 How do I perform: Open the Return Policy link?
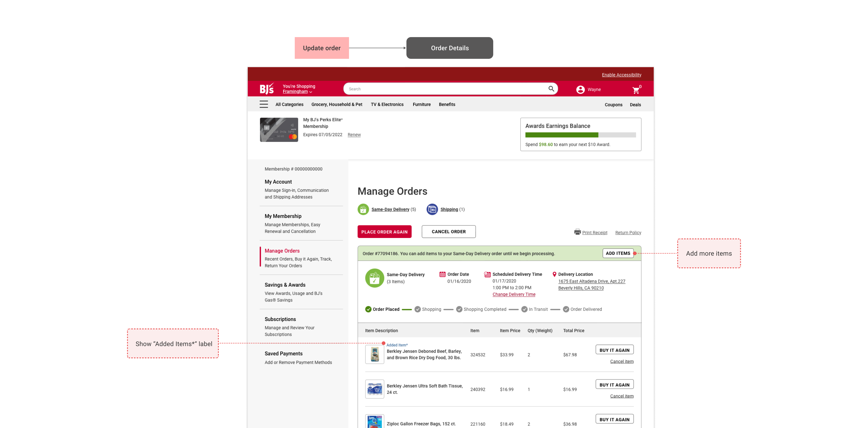click(628, 233)
